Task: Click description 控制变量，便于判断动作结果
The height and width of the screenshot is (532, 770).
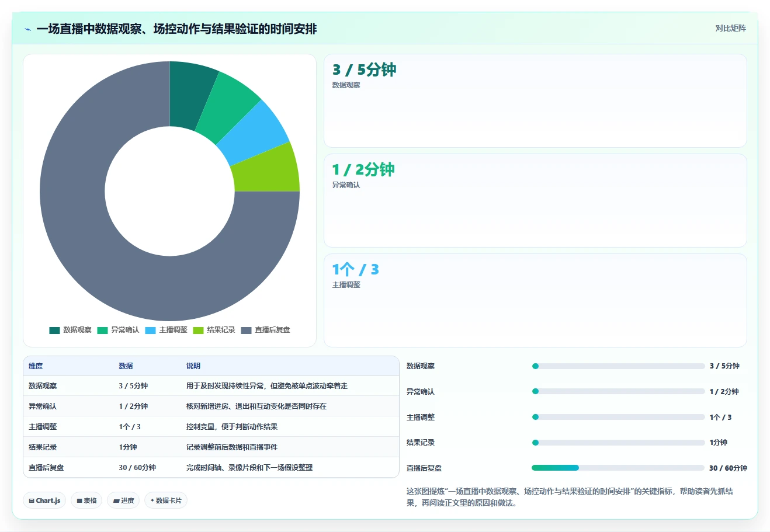Action: [232, 427]
